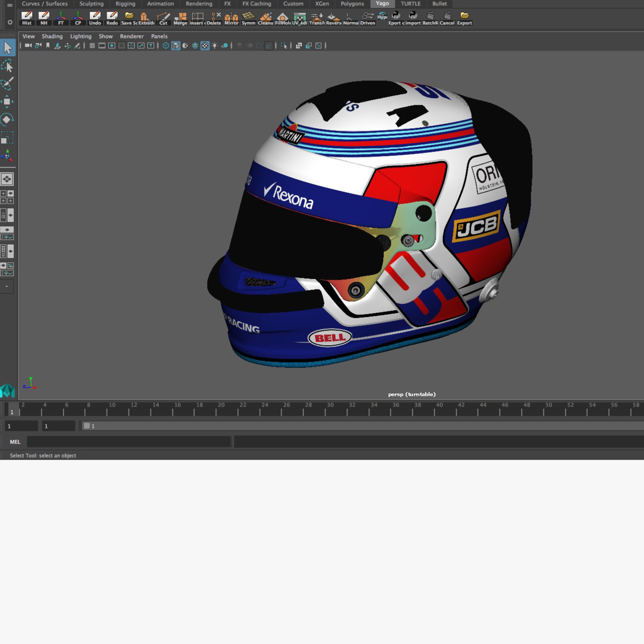Select the four view layout
The height and width of the screenshot is (644, 644).
[x=7, y=197]
